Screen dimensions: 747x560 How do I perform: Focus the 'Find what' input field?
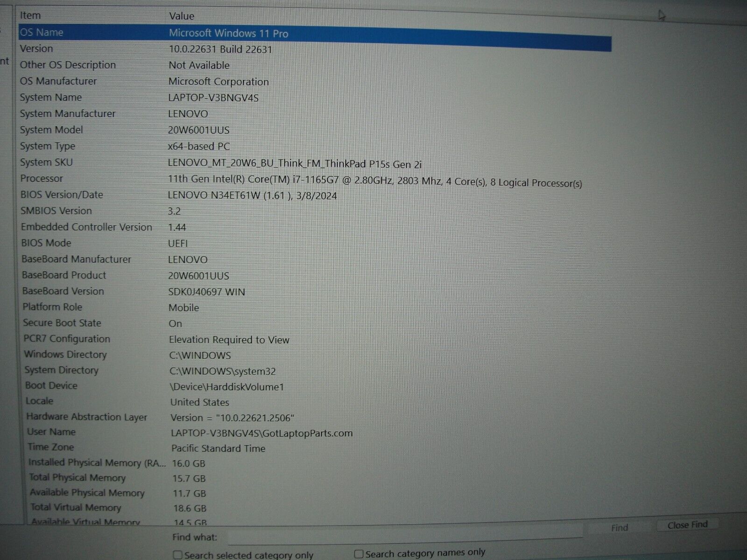click(x=405, y=536)
